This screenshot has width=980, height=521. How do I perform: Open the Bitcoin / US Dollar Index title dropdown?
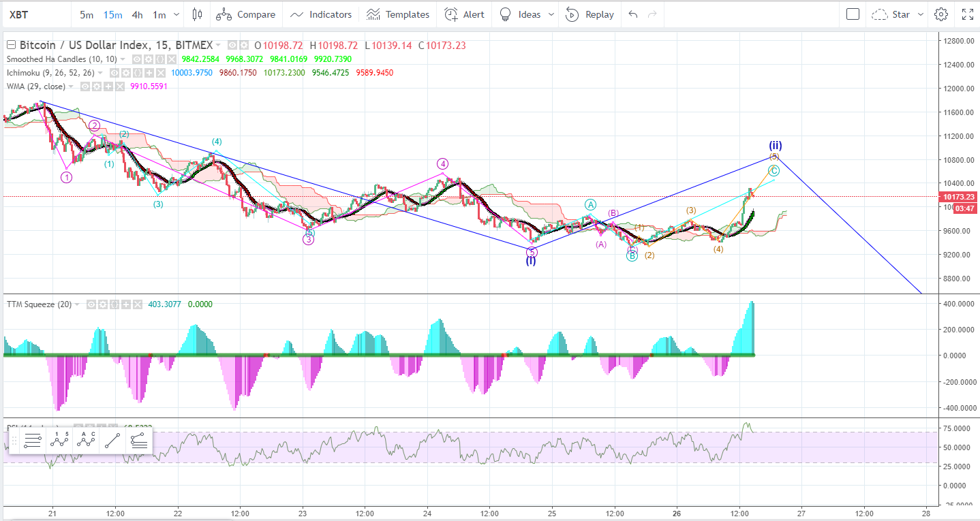tap(218, 45)
